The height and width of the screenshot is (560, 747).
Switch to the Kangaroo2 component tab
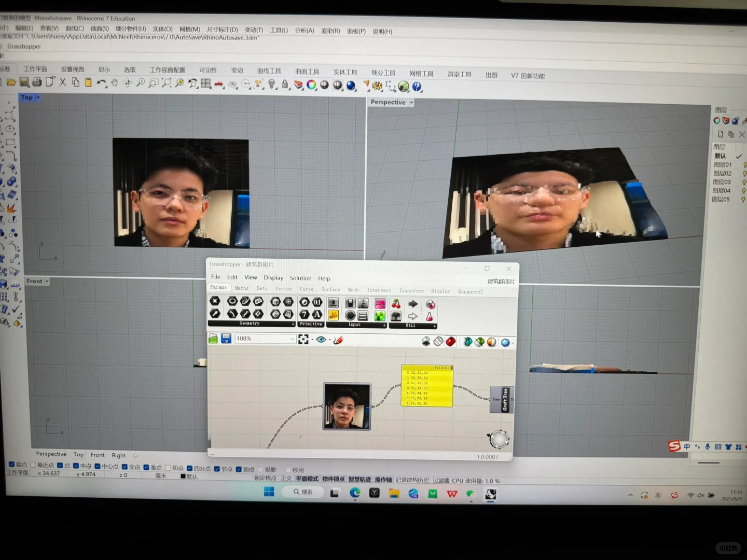[470, 291]
